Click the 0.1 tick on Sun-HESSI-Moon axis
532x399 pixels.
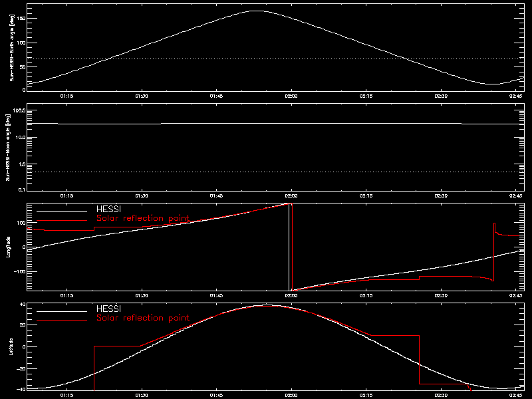coord(21,190)
